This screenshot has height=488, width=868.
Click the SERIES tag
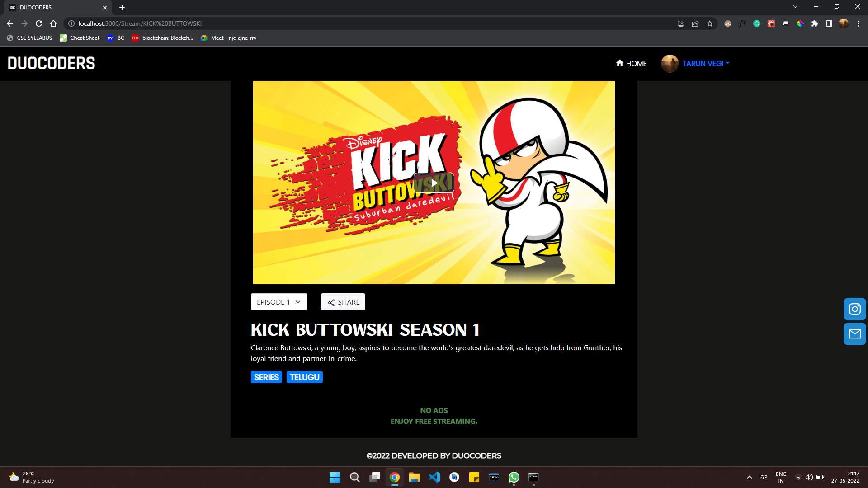pyautogui.click(x=266, y=377)
